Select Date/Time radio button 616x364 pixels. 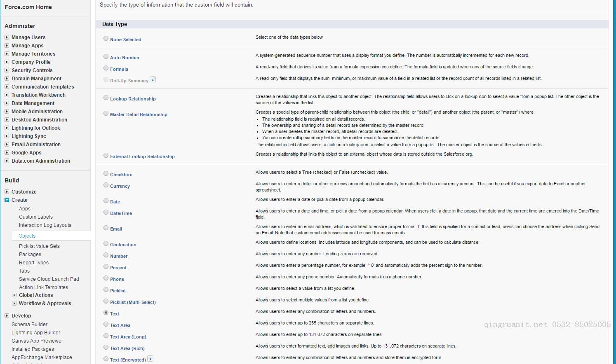point(106,212)
